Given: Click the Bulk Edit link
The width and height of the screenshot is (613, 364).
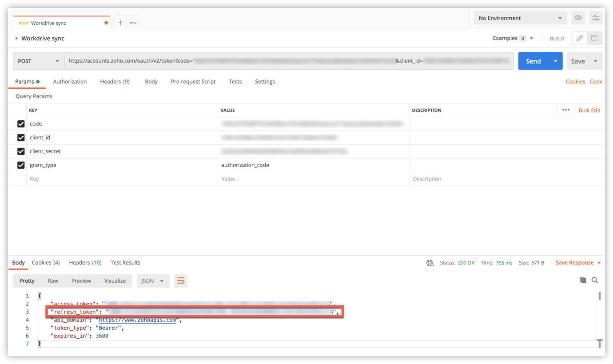Looking at the screenshot, I should point(589,111).
